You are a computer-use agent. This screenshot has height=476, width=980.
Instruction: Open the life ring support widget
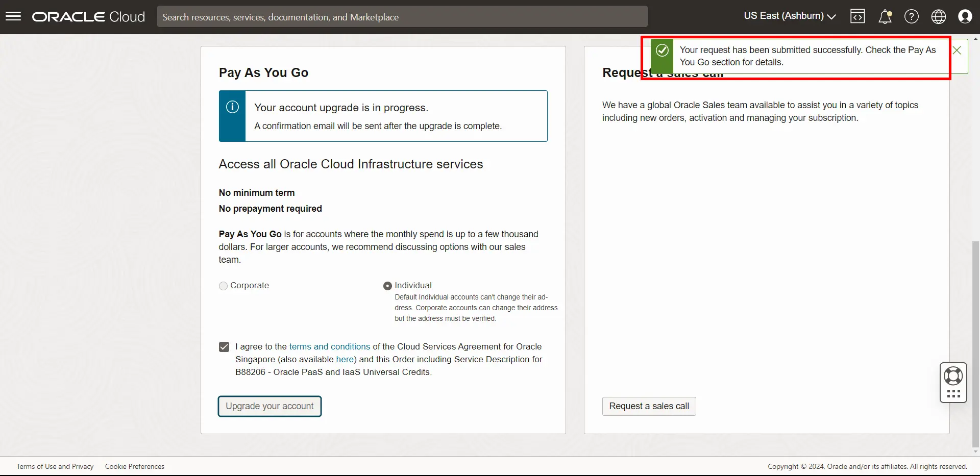(x=953, y=377)
